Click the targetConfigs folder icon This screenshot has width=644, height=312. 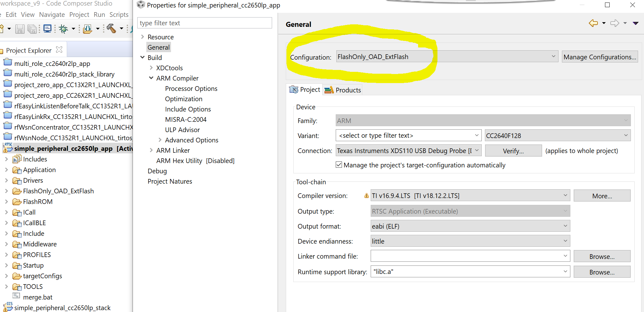point(17,276)
